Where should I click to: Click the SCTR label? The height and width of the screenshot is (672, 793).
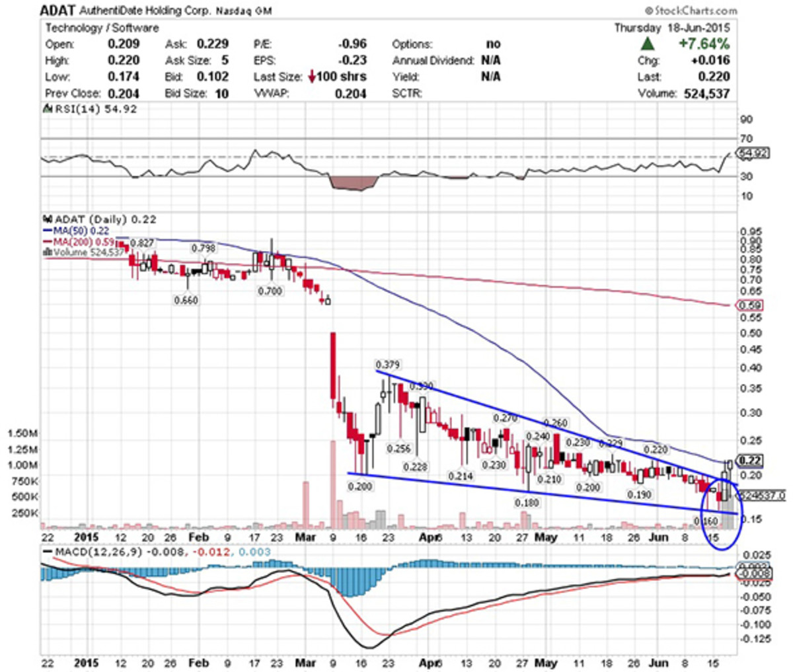[407, 93]
